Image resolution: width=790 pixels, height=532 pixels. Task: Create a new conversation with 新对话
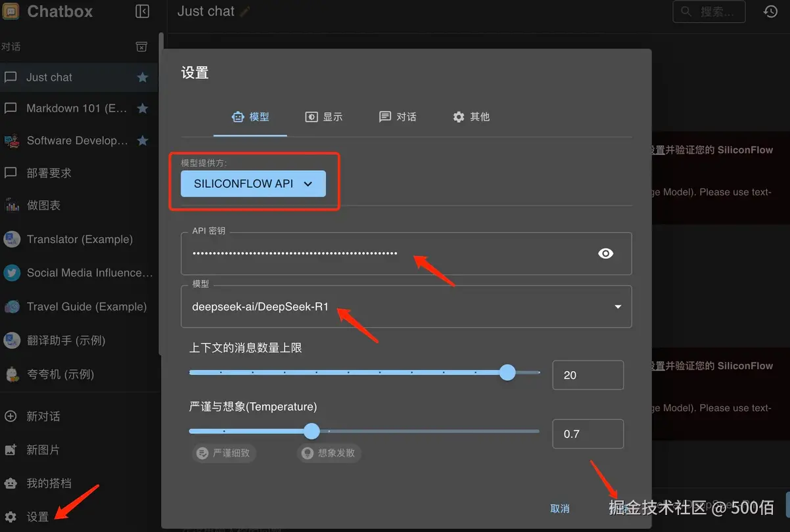(43, 416)
